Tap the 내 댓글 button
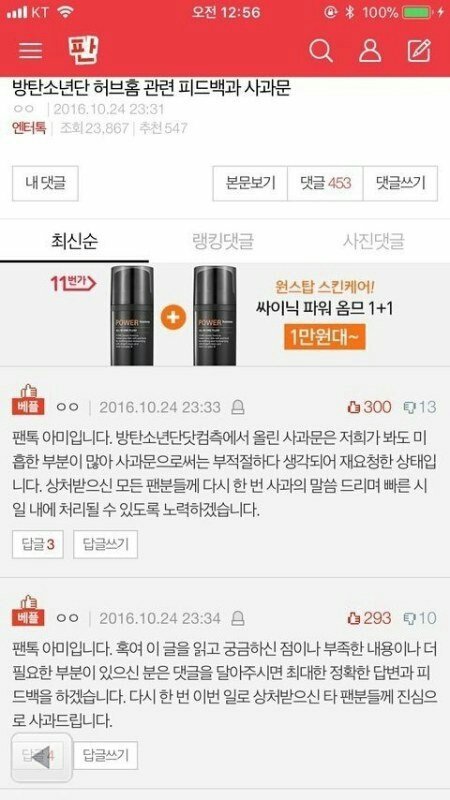This screenshot has width=450, height=800. [x=45, y=183]
